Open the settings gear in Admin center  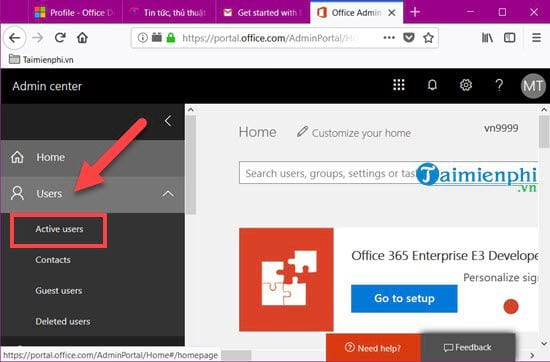click(x=466, y=85)
